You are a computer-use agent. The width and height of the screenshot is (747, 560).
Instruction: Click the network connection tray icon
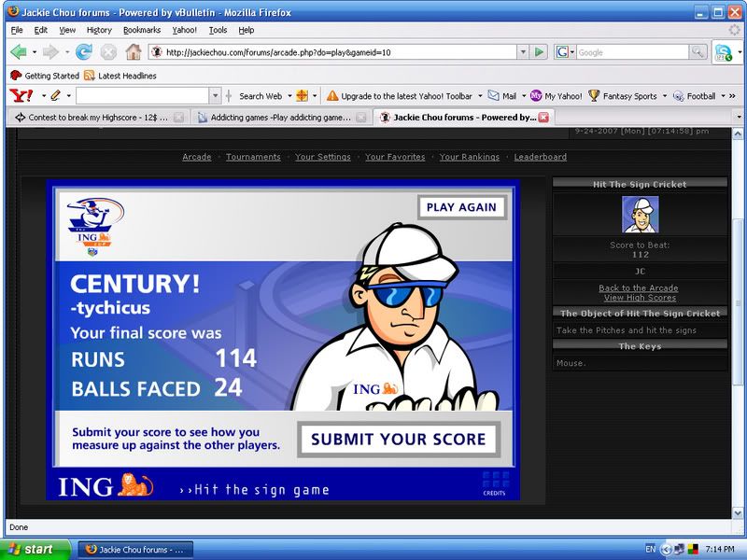(680, 549)
